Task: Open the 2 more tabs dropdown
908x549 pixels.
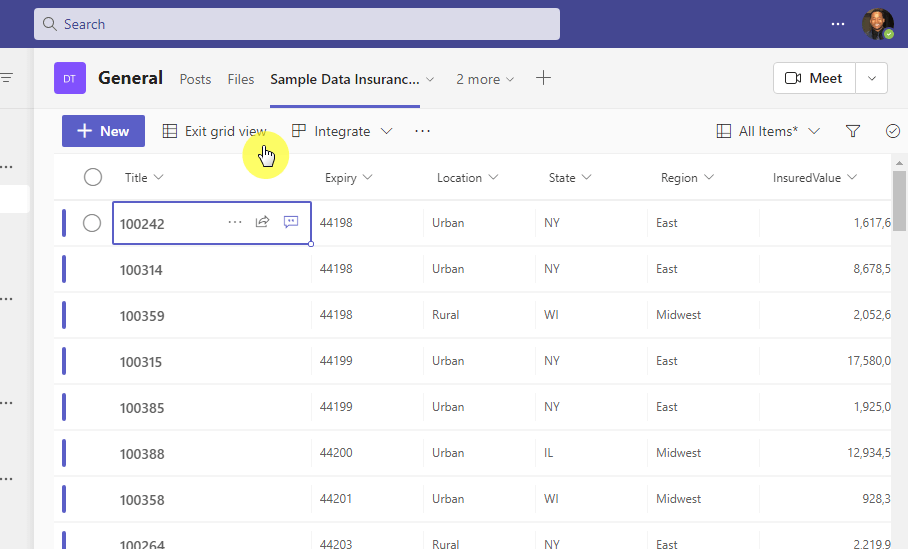Action: click(485, 79)
